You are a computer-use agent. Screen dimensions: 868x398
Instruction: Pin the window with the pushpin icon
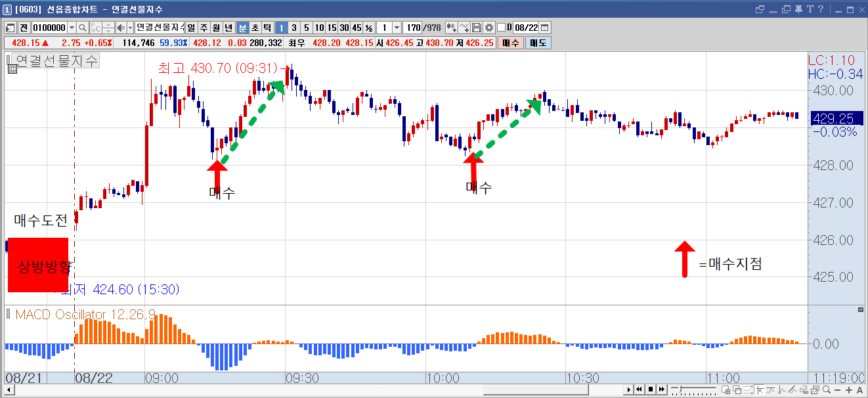798,9
